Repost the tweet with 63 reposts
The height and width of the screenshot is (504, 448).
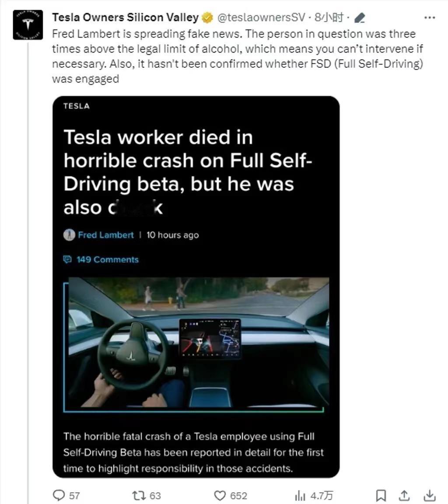coord(146,495)
